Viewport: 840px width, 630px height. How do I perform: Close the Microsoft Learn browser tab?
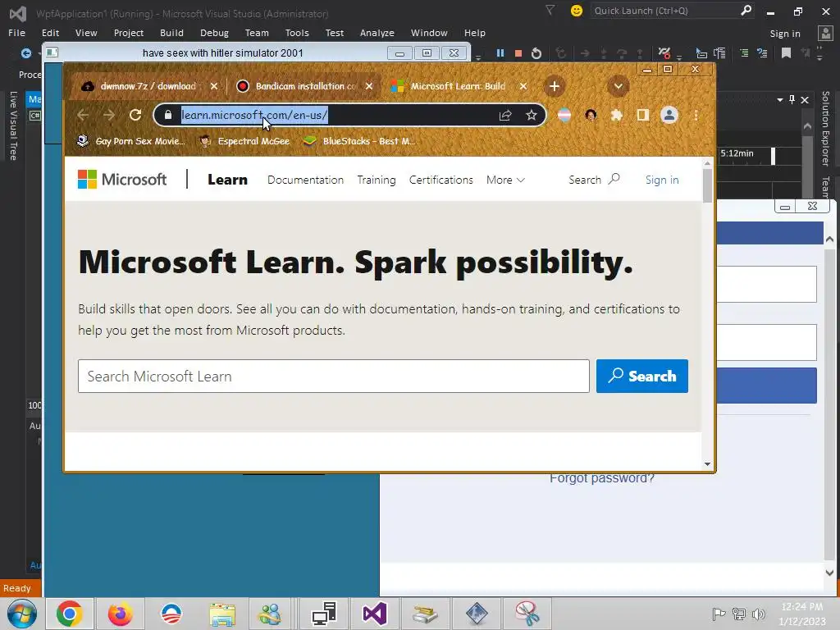point(523,85)
